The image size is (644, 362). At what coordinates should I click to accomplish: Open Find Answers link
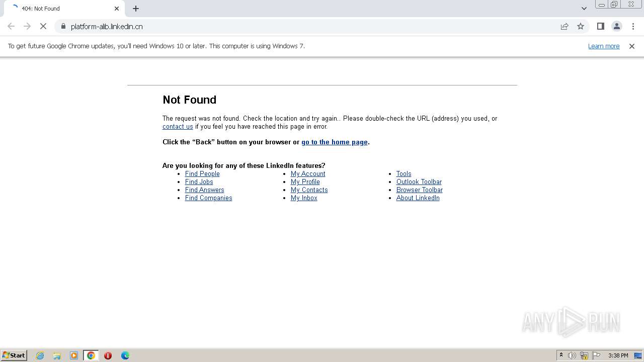click(x=204, y=190)
